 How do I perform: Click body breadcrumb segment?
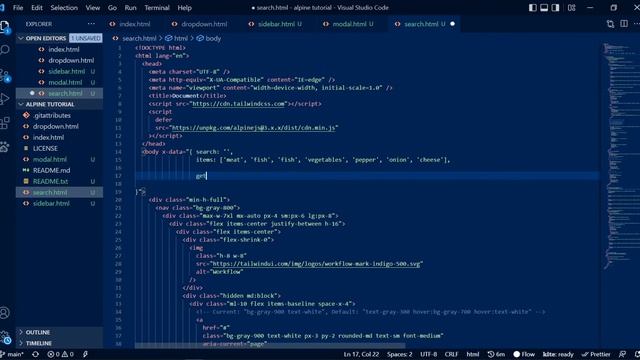(213, 38)
